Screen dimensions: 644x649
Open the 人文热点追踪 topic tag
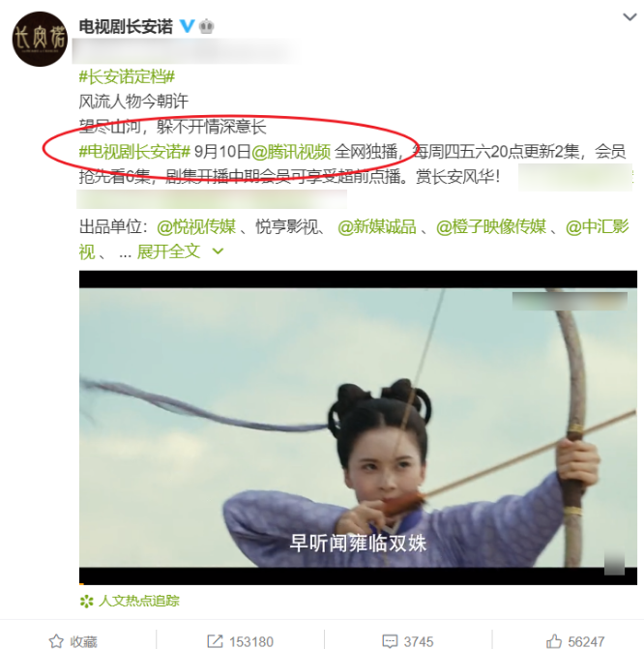click(x=139, y=601)
